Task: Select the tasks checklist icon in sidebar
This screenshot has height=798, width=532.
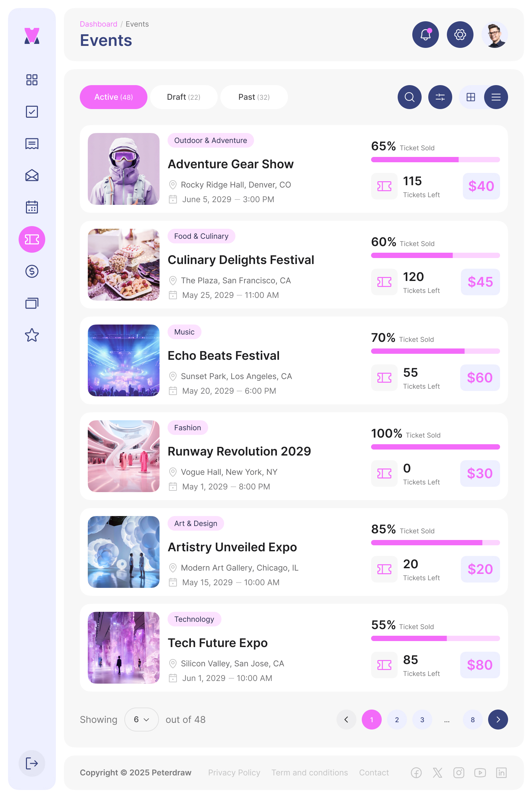Action: tap(32, 112)
